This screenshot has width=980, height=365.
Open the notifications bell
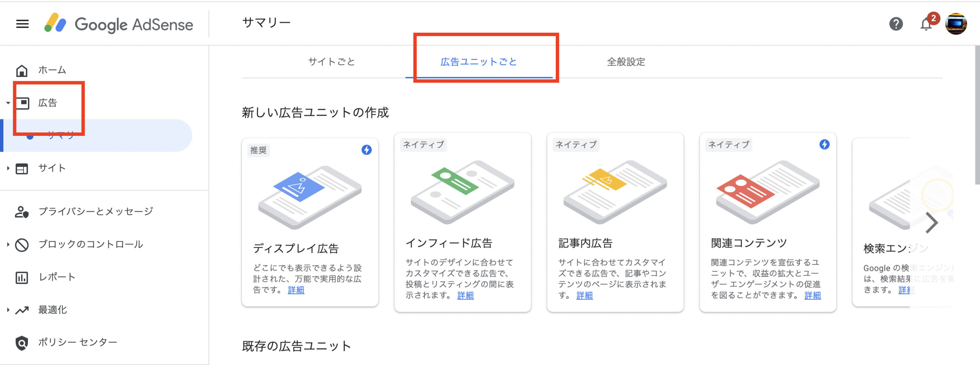coord(926,24)
